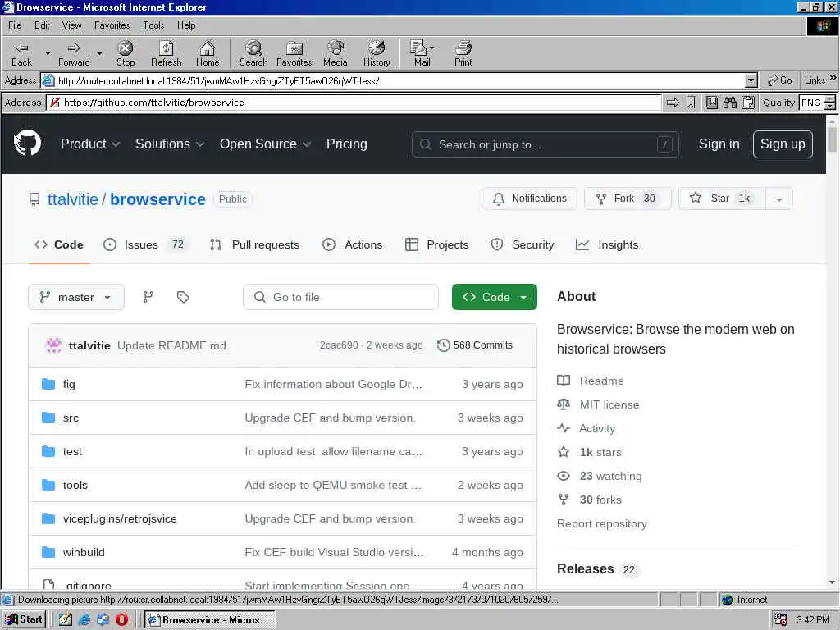
Task: Click the Browservice clipboard icon
Action: [748, 103]
